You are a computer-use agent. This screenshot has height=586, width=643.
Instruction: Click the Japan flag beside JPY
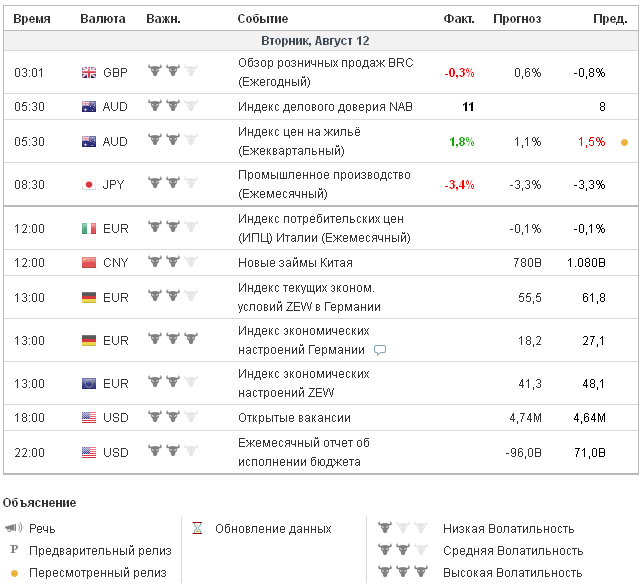tap(88, 184)
